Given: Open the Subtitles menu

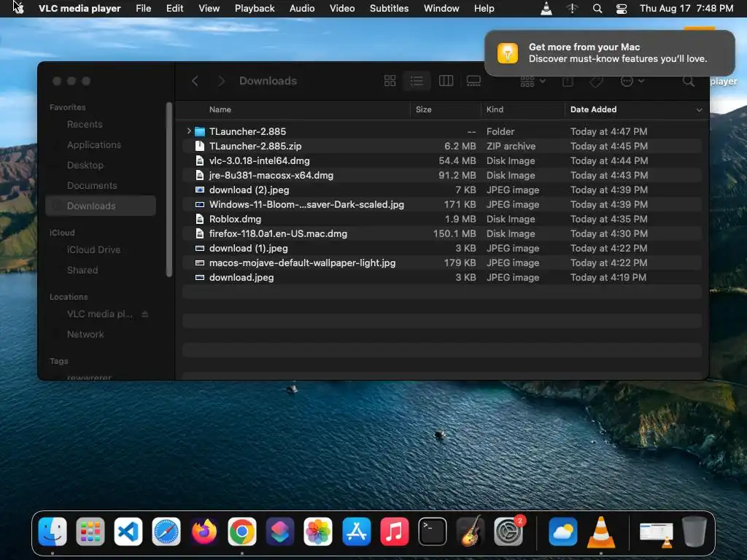Looking at the screenshot, I should click(x=390, y=9).
